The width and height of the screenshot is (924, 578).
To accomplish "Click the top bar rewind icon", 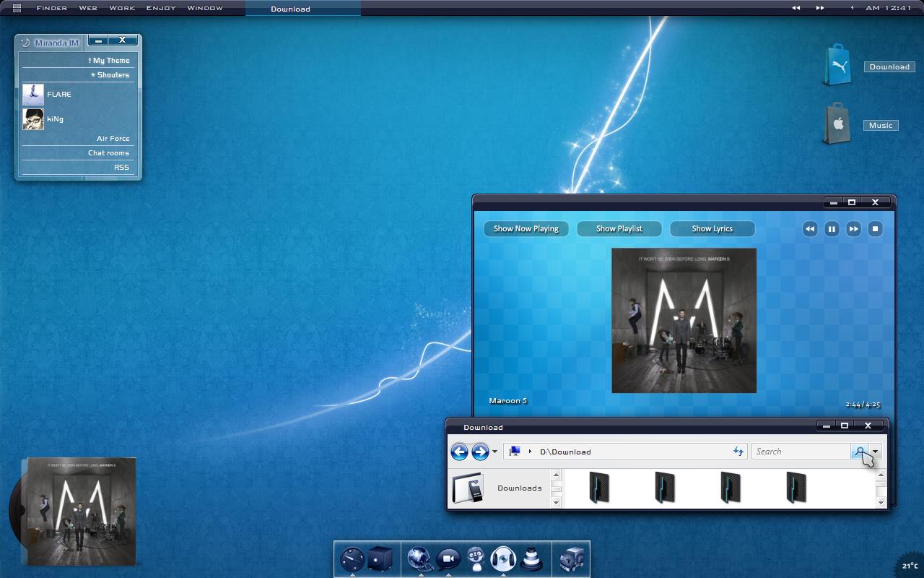I will pos(796,8).
